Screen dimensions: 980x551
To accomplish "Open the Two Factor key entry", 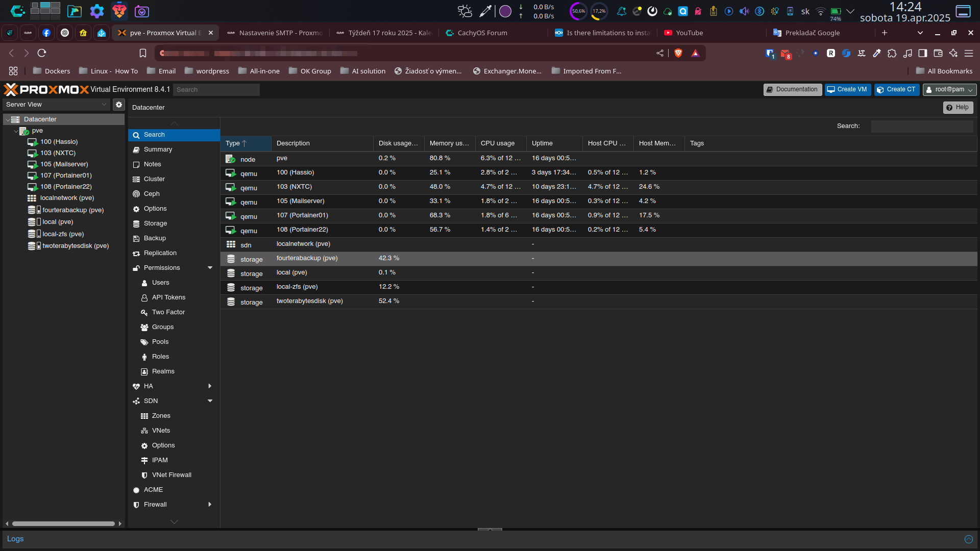I will pos(168,312).
